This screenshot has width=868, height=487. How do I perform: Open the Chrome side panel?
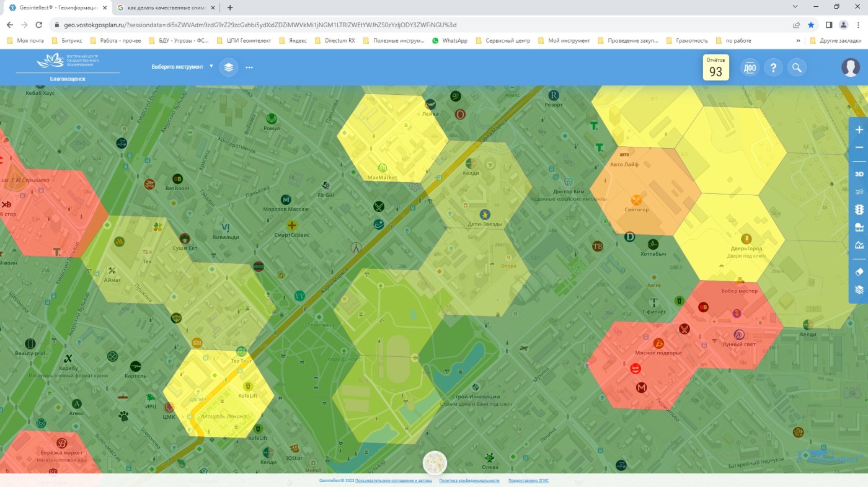click(x=829, y=25)
